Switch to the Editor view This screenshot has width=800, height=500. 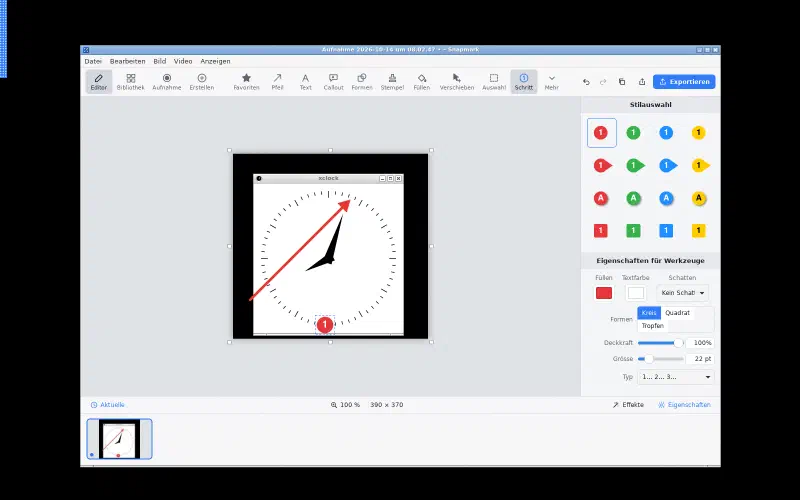click(x=98, y=82)
